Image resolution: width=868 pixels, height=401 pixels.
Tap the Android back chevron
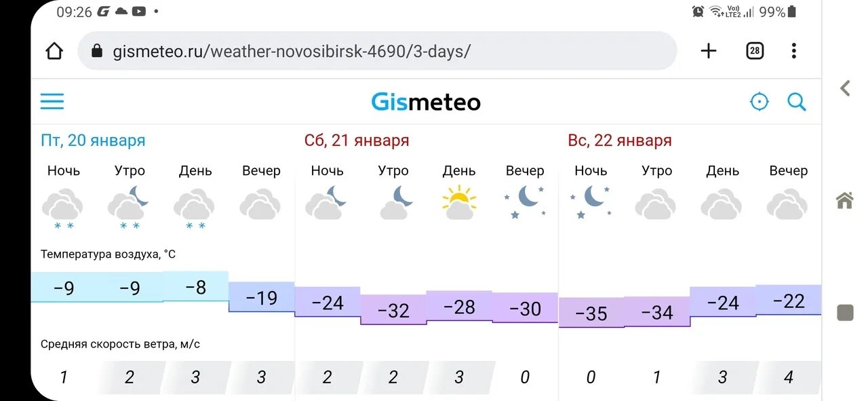[845, 88]
